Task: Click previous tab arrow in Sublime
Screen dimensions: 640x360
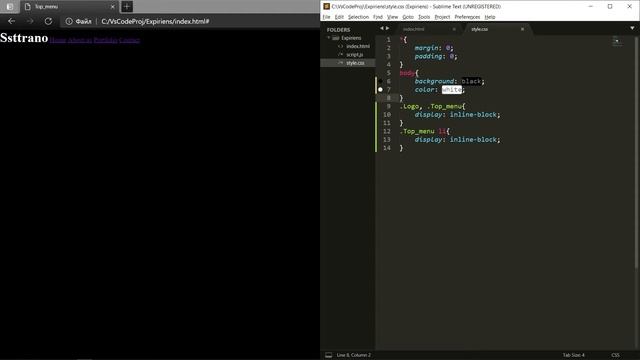Action: pos(382,28)
